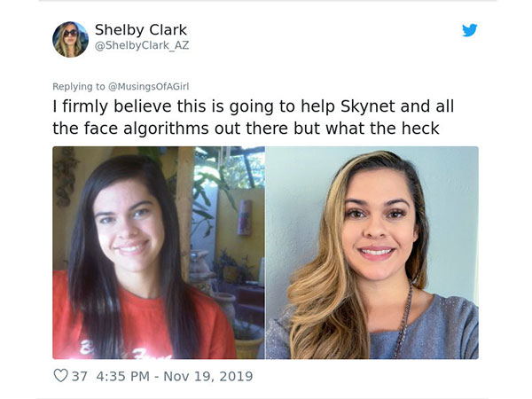Select the 'face algorithms' second text line

246,129
